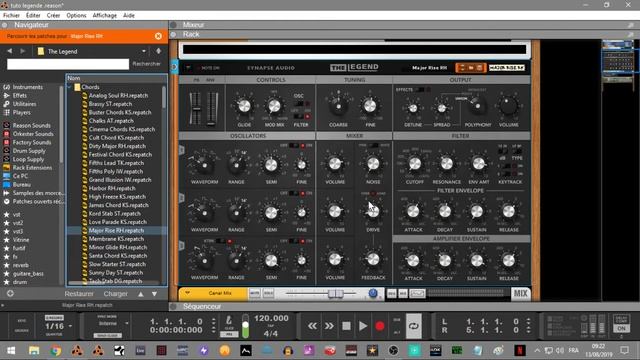Select previous patch arrow beside Charger
This screenshot has width=640, height=360.
140,294
